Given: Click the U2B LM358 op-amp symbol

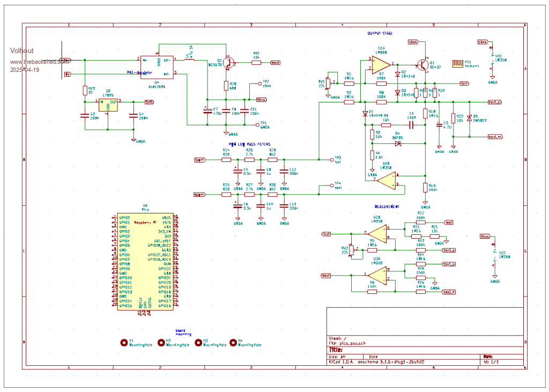Looking at the screenshot, I should pos(379,233).
